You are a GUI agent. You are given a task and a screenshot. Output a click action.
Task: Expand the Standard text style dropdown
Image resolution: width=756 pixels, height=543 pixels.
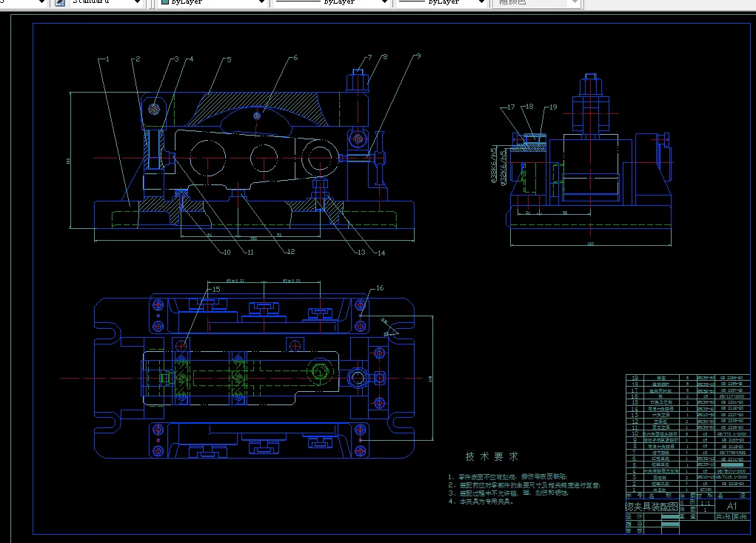[137, 2]
